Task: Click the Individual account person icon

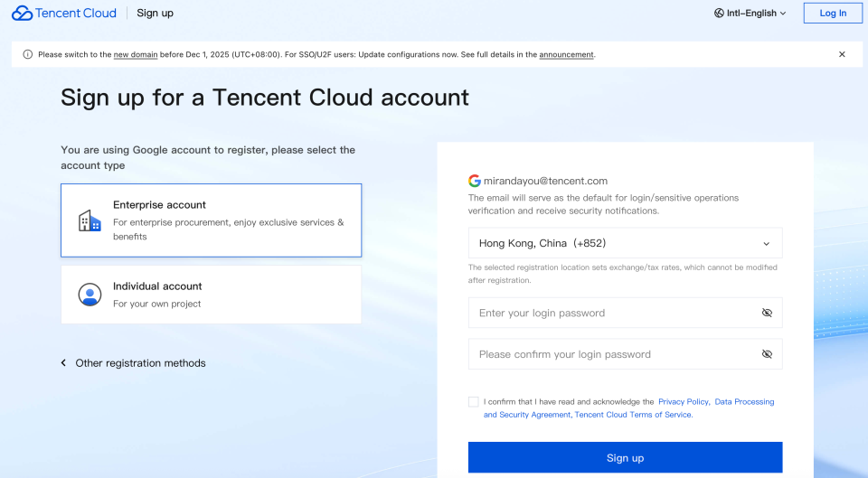Action: coord(90,295)
